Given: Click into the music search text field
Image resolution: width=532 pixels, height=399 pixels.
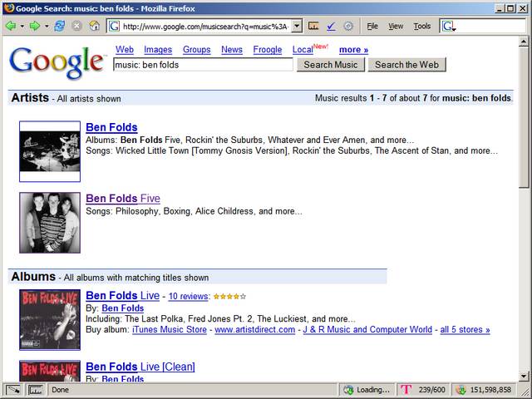Looking at the screenshot, I should (x=203, y=64).
